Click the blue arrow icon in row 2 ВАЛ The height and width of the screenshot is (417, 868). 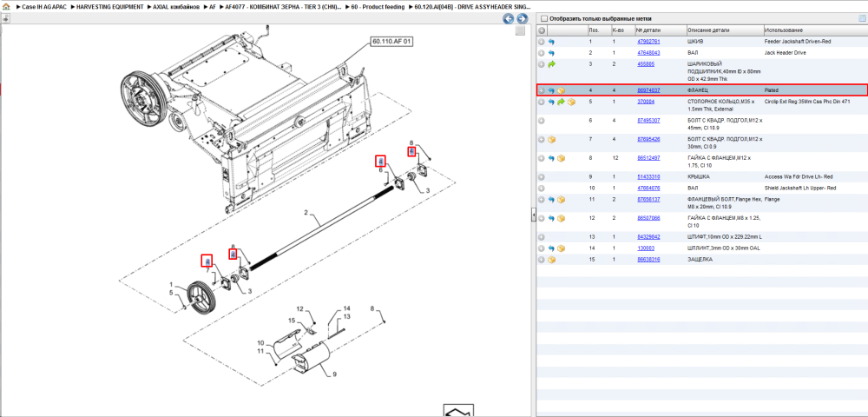click(x=551, y=53)
